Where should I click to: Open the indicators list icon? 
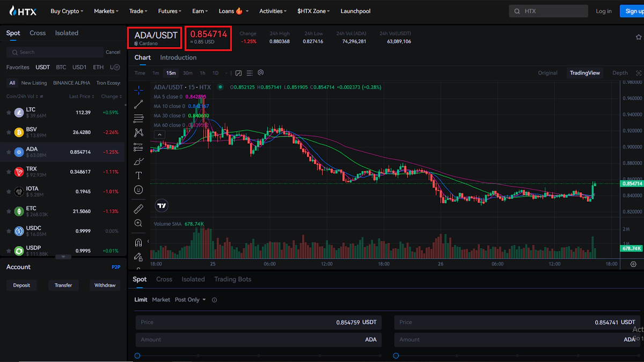[250, 73]
